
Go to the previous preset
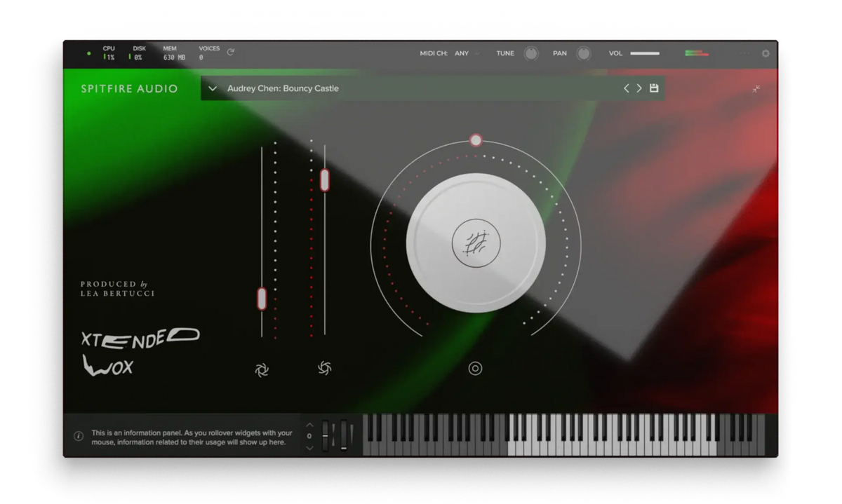[x=627, y=88]
